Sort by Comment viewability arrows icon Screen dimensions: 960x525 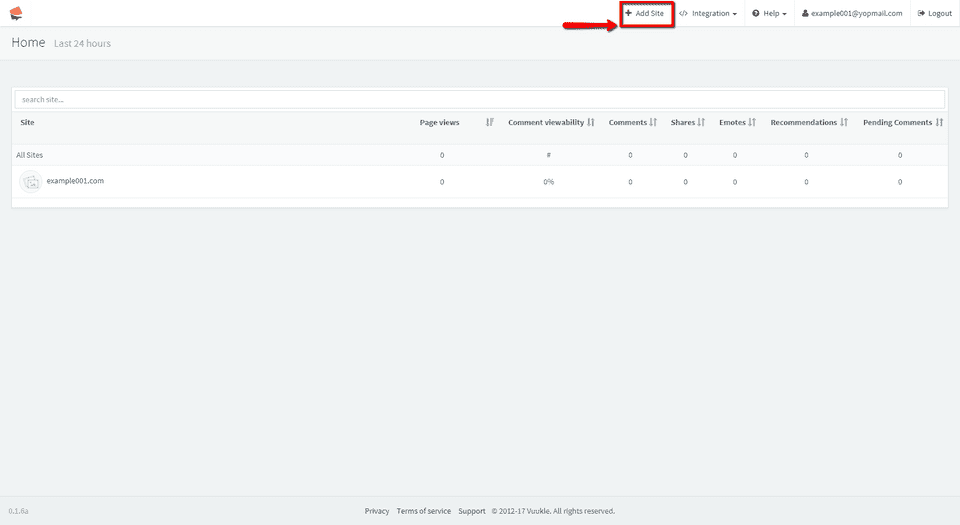[591, 122]
